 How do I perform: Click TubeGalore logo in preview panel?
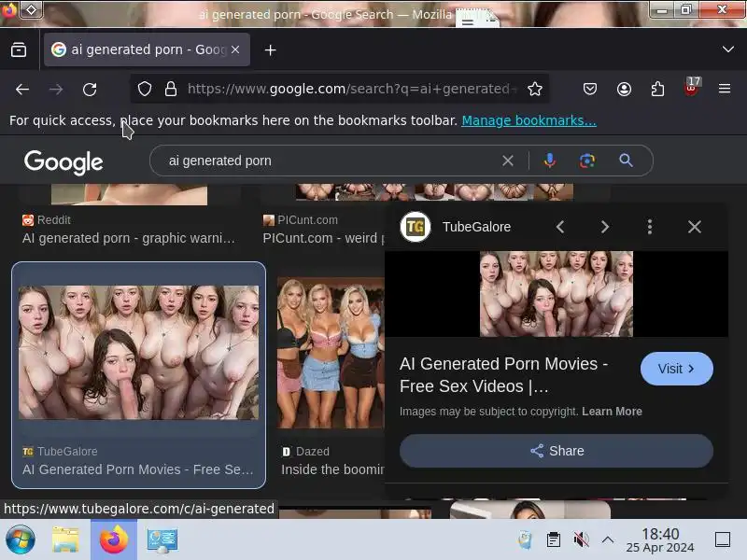416,227
